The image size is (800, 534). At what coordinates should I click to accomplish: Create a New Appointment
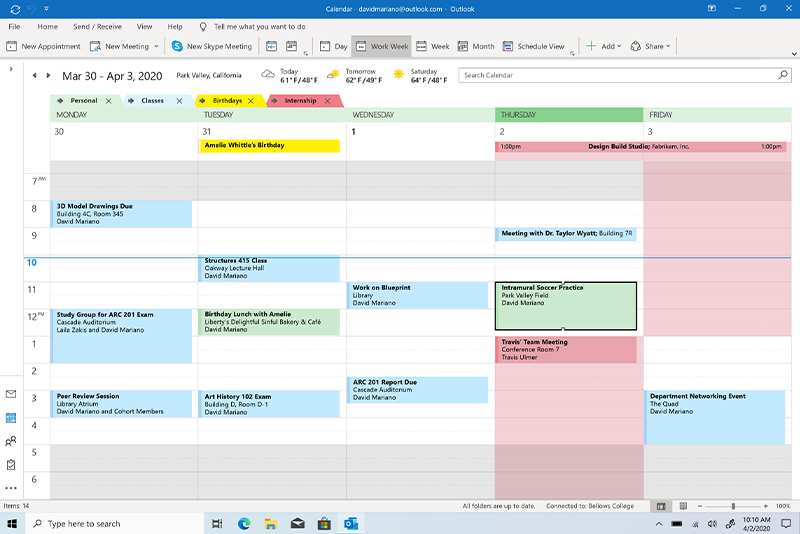tap(43, 46)
